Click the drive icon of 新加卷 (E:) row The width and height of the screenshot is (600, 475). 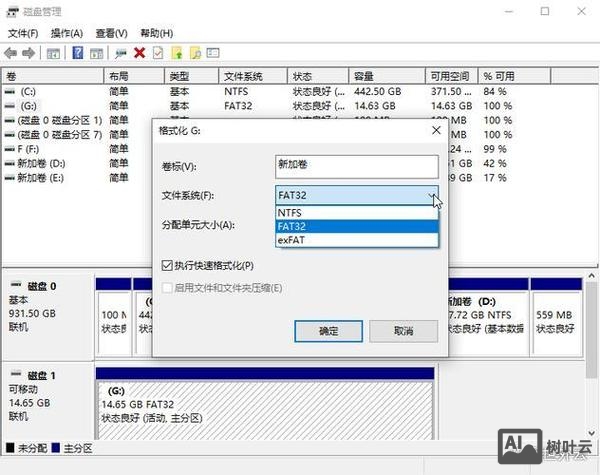click(10, 178)
